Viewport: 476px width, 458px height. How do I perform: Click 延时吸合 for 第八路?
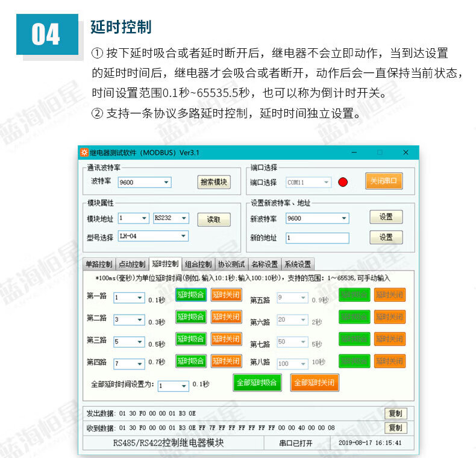click(x=354, y=361)
